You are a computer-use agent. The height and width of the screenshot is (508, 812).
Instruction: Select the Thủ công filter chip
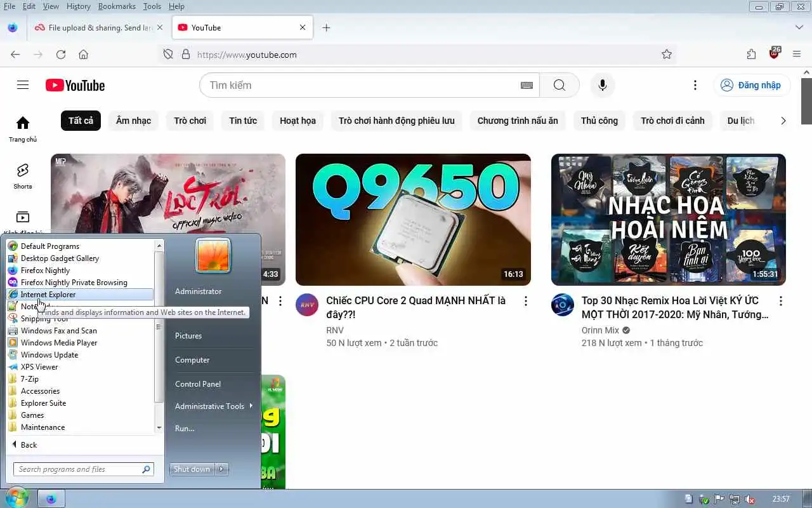[599, 121]
